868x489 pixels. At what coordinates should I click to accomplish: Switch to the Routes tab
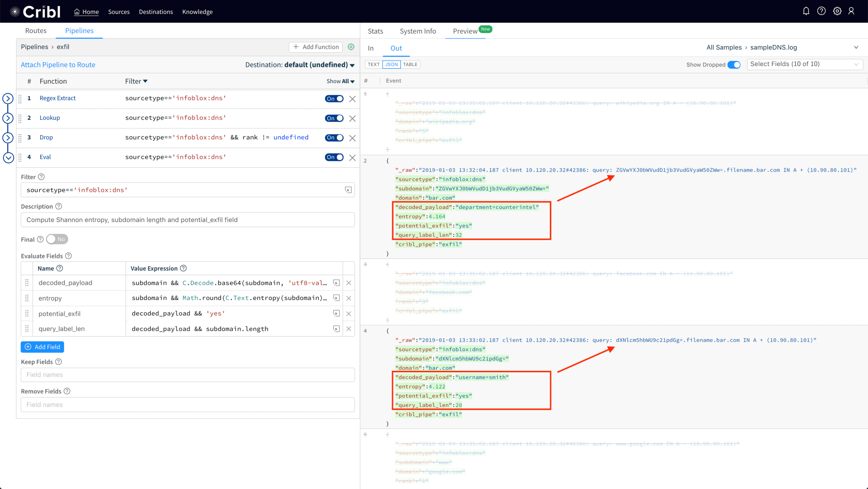[36, 31]
